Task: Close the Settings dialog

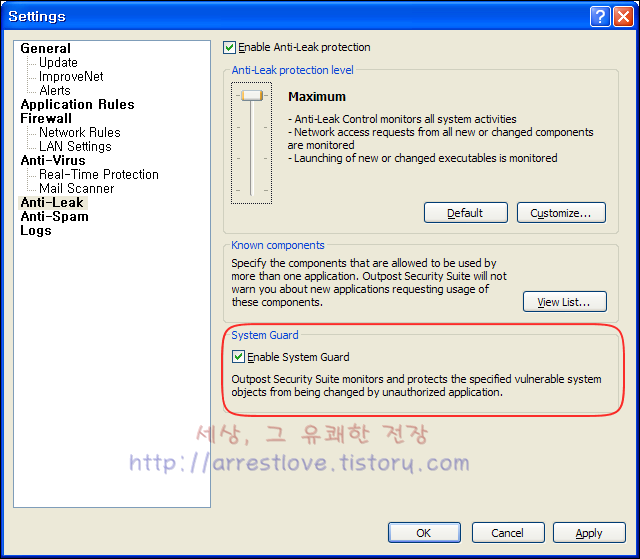Action: coord(623,17)
